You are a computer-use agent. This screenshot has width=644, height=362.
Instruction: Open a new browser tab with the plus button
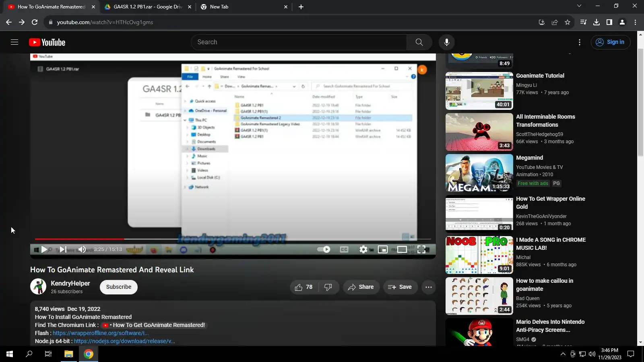point(301,7)
